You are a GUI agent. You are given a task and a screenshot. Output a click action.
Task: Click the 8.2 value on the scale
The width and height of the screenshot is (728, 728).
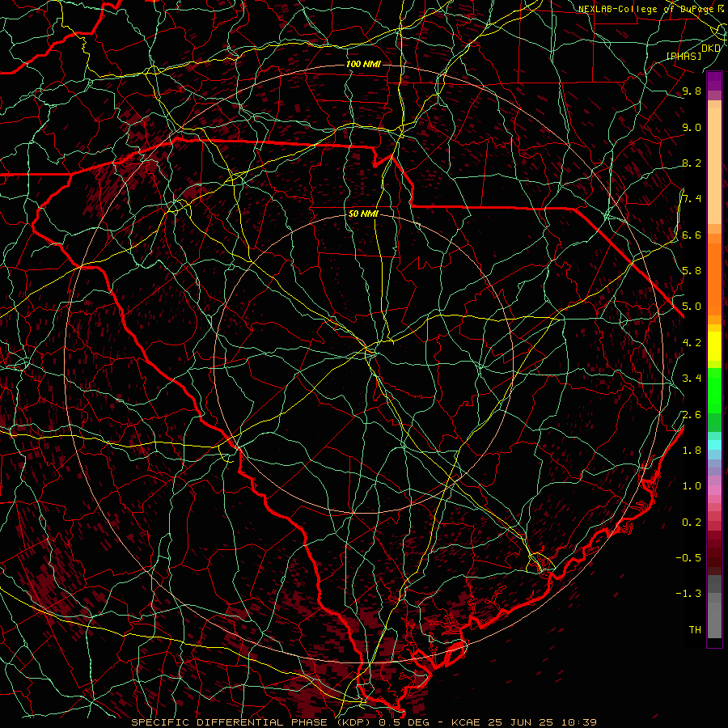pos(692,163)
